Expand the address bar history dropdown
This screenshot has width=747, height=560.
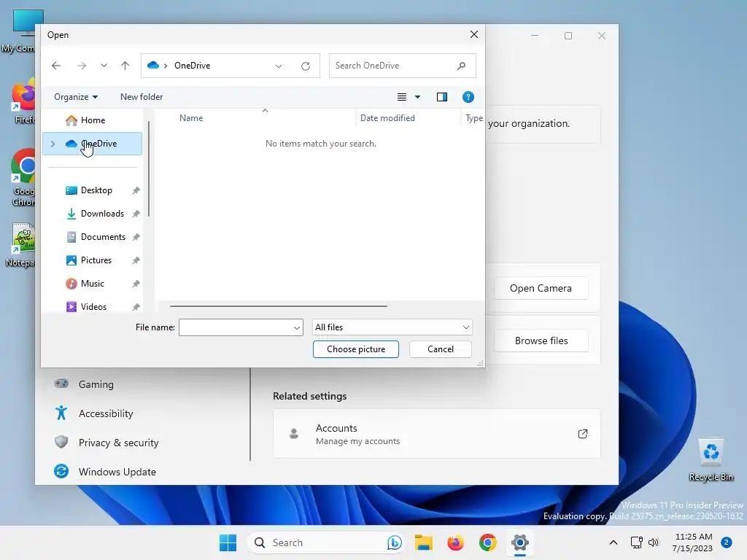tap(279, 66)
